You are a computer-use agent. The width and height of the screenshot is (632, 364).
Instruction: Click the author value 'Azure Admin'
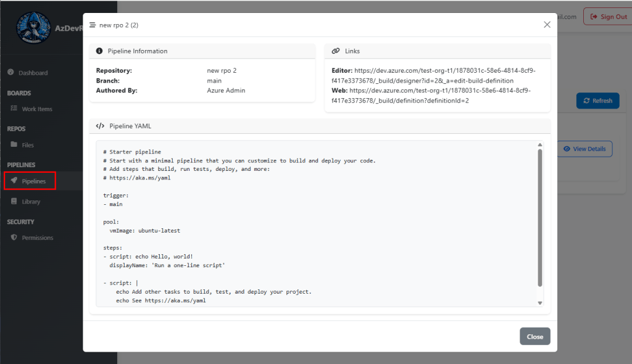click(226, 90)
